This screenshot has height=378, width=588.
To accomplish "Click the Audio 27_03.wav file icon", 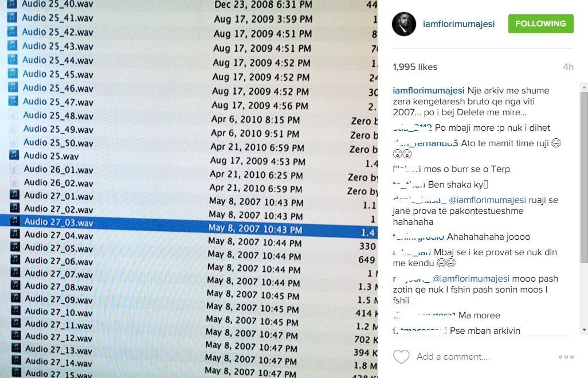I will click(14, 221).
